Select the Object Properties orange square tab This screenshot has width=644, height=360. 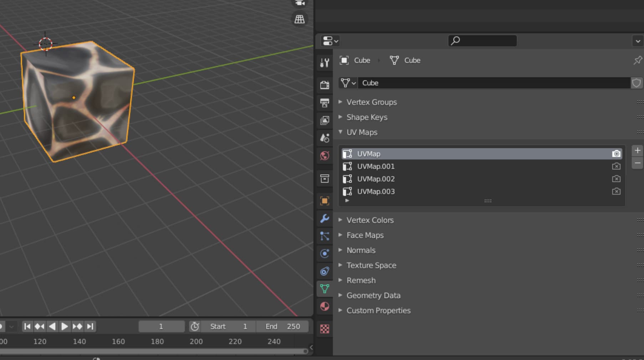pos(324,201)
